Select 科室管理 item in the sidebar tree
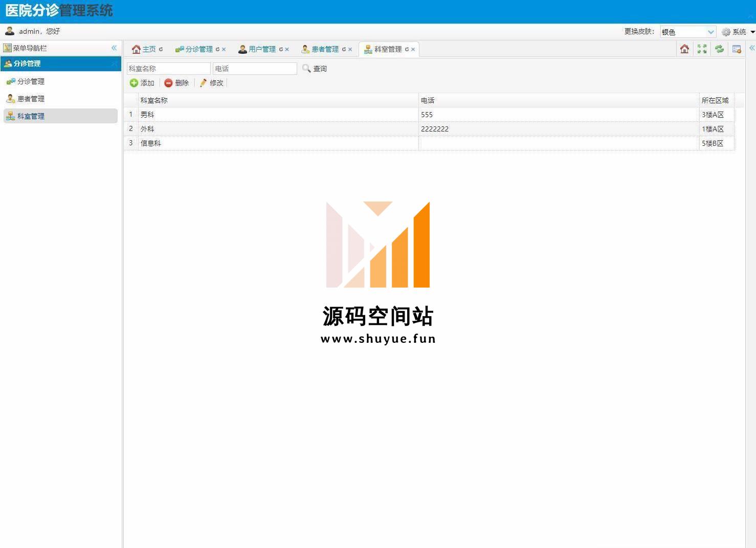This screenshot has width=756, height=548. point(60,116)
